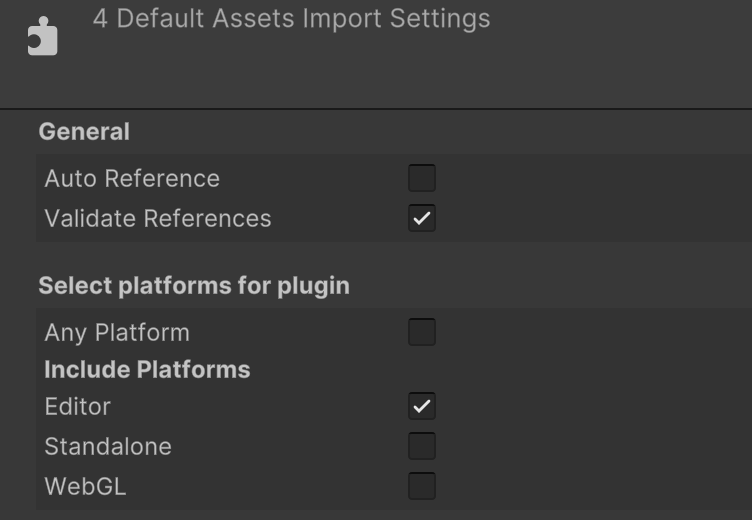Select the General section header
The width and height of the screenshot is (752, 520).
click(84, 131)
